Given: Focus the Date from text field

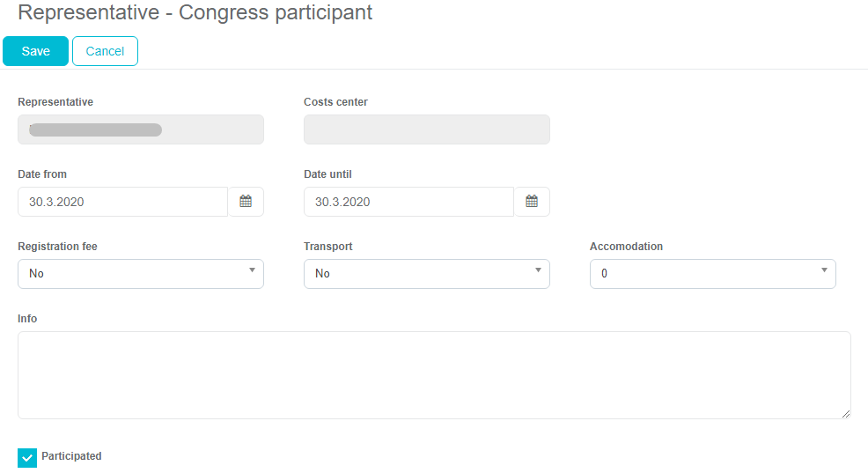Looking at the screenshot, I should (122, 202).
